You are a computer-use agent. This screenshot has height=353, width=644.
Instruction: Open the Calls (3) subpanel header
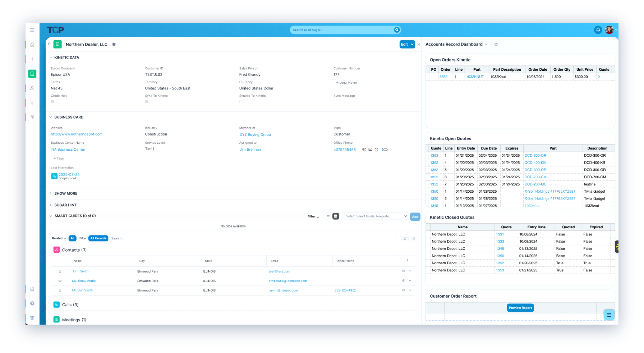pos(70,305)
